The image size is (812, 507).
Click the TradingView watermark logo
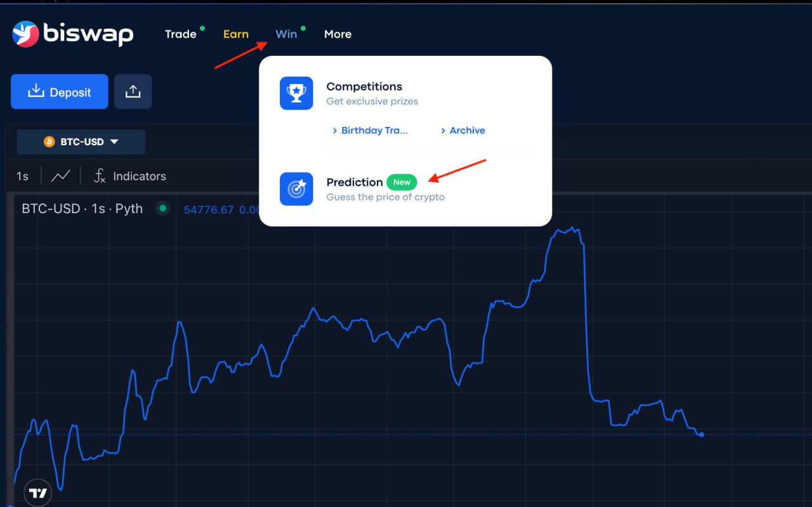click(x=37, y=492)
